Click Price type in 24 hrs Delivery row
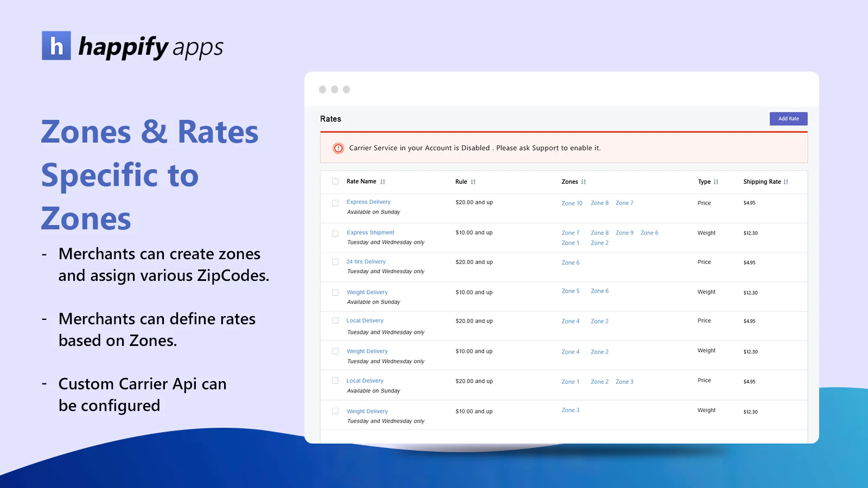This screenshot has width=868, height=488. [x=704, y=262]
